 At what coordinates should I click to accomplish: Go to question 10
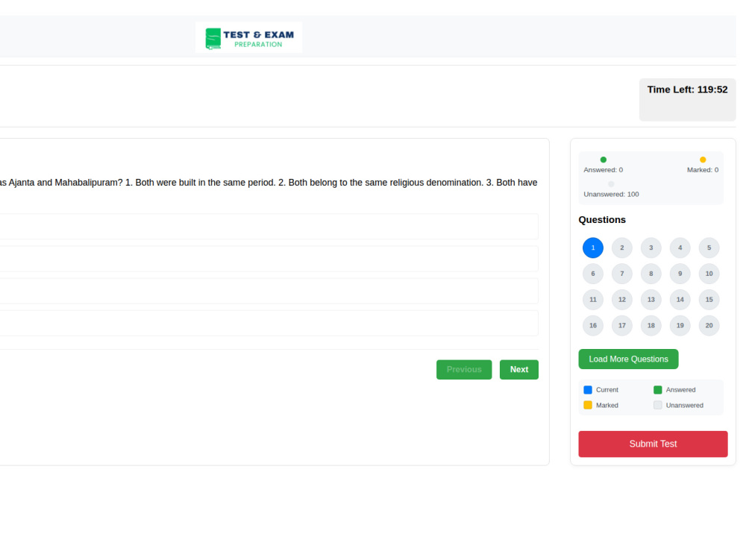tap(709, 274)
